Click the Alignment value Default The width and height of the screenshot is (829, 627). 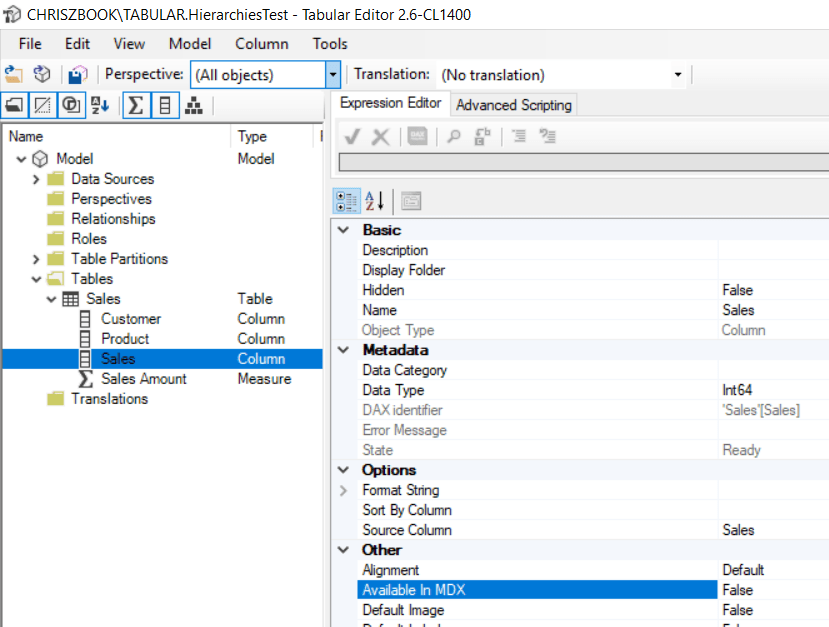[743, 570]
